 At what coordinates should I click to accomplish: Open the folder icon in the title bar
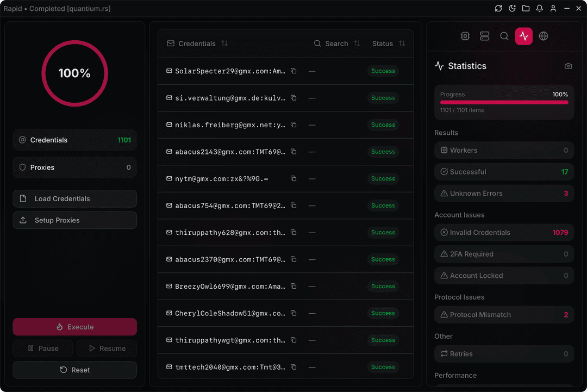pyautogui.click(x=526, y=8)
